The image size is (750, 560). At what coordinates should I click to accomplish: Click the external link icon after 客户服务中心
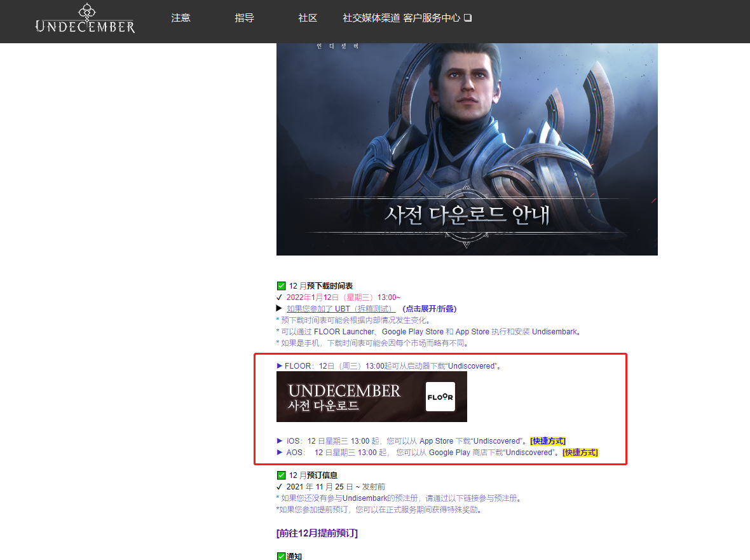[x=468, y=18]
